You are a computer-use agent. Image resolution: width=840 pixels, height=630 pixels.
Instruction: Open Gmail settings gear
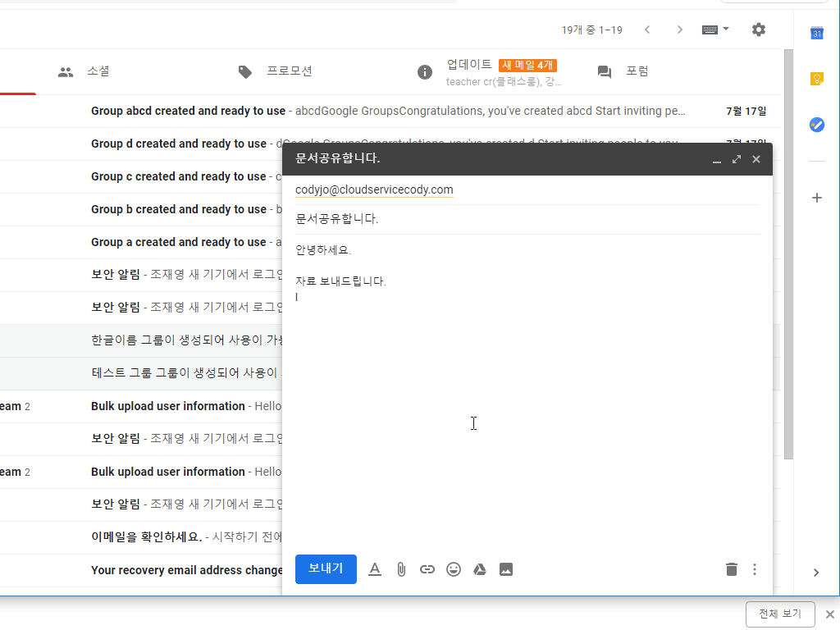click(x=759, y=30)
